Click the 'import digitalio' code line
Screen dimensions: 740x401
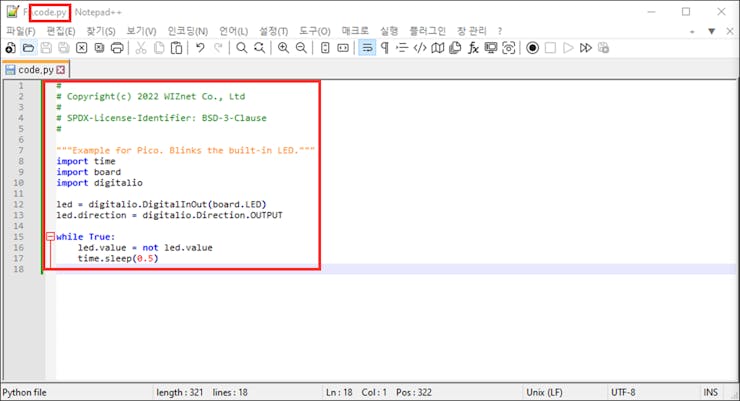(x=100, y=183)
